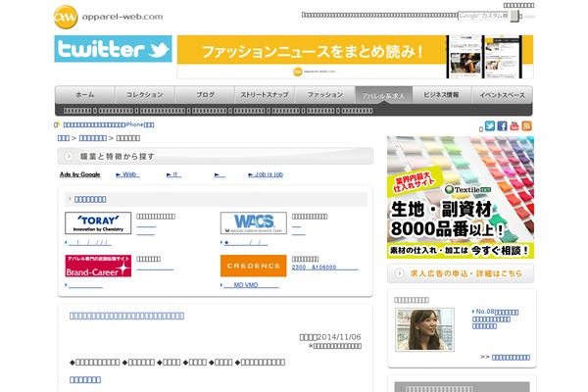Viewport: 588px width, 392px height.
Task: Open the yellow fashion news banner
Action: 355,57
